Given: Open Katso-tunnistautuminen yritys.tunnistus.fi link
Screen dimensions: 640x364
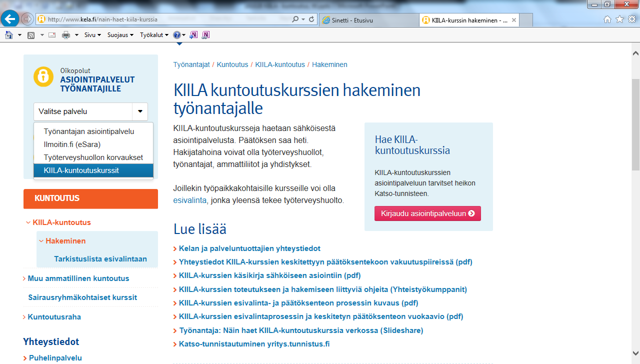Looking at the screenshot, I should 254,344.
